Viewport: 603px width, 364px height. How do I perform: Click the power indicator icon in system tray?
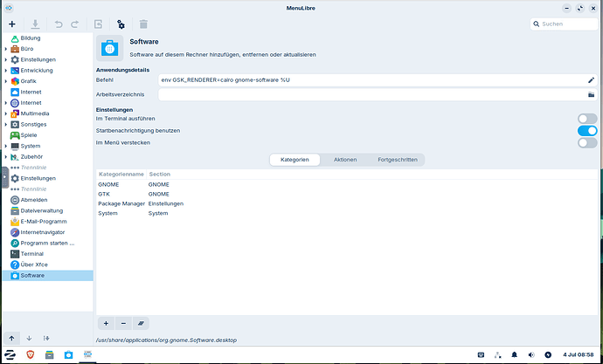[x=548, y=354]
